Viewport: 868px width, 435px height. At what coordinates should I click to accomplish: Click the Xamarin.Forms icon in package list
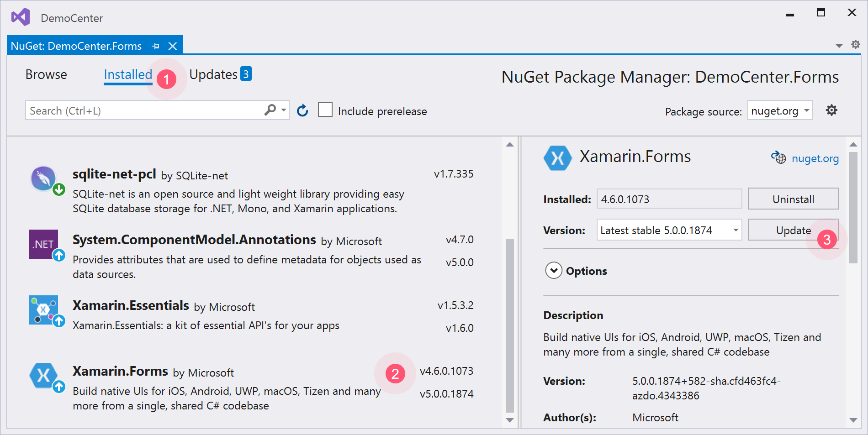(44, 376)
